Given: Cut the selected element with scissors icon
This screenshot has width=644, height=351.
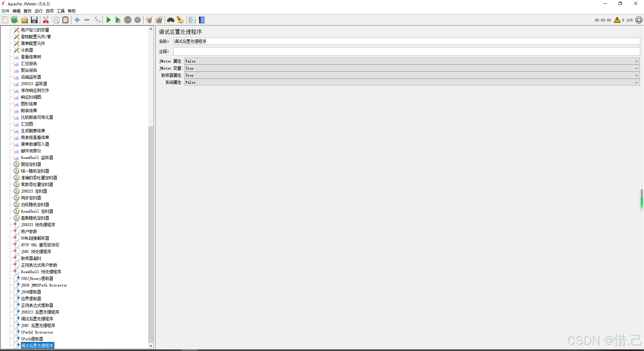Looking at the screenshot, I should point(46,20).
